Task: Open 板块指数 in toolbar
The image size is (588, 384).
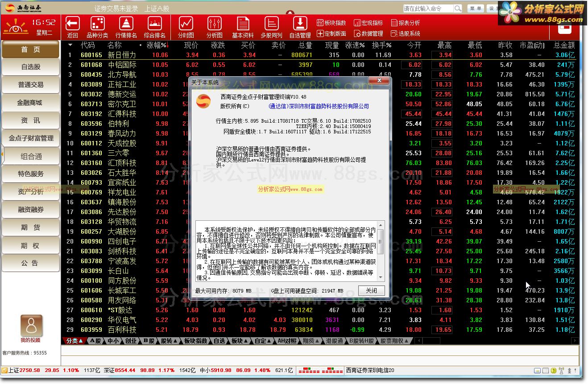Action: (x=331, y=23)
